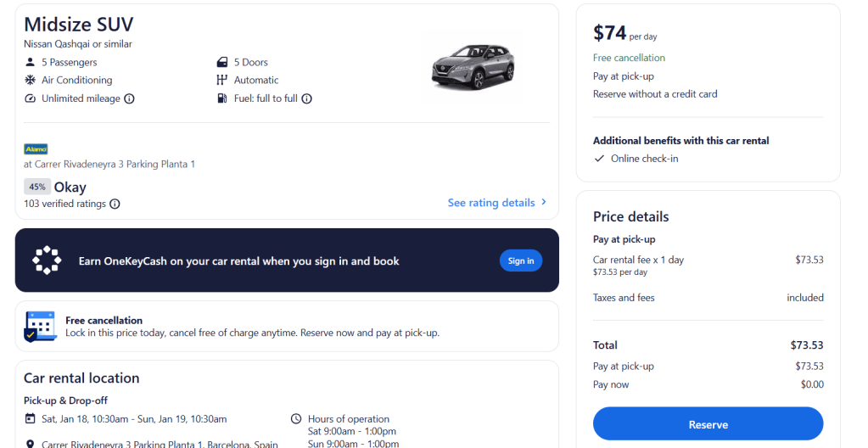Viewport: 868px width, 448px height.
Task: Click the 45% rating badge
Action: click(37, 187)
